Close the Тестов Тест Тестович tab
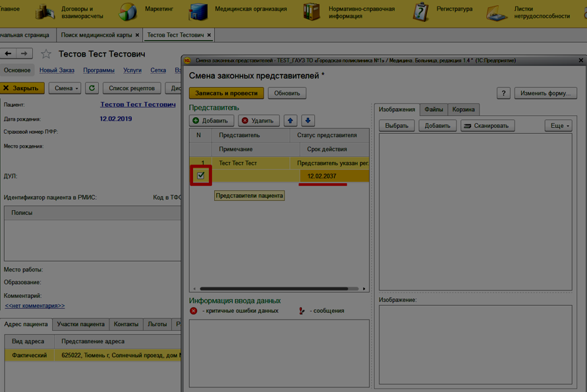Screen dimensions: 587x392 (x=210, y=35)
